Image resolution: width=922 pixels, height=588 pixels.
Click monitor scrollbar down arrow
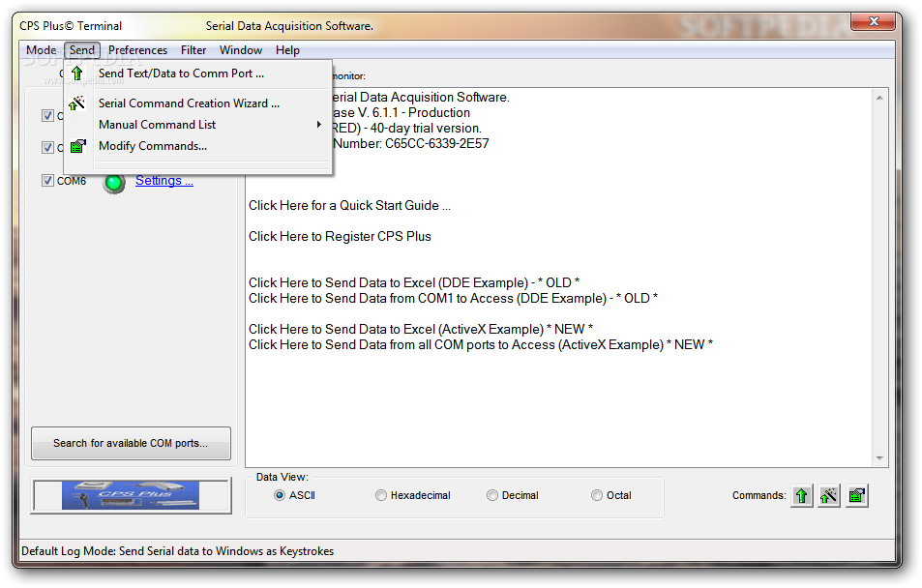[879, 458]
